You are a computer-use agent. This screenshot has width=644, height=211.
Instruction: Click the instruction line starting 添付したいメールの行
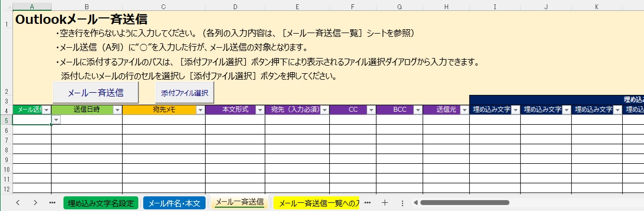[x=199, y=76]
